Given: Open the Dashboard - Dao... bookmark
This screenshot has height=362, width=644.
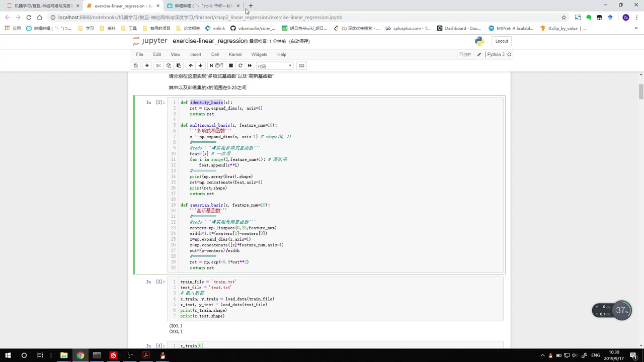Looking at the screenshot, I should [459, 29].
